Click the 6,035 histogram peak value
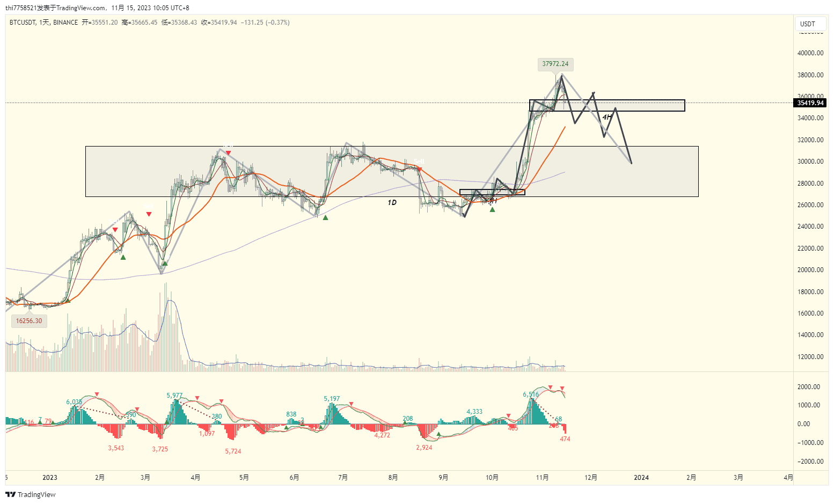 pyautogui.click(x=74, y=402)
